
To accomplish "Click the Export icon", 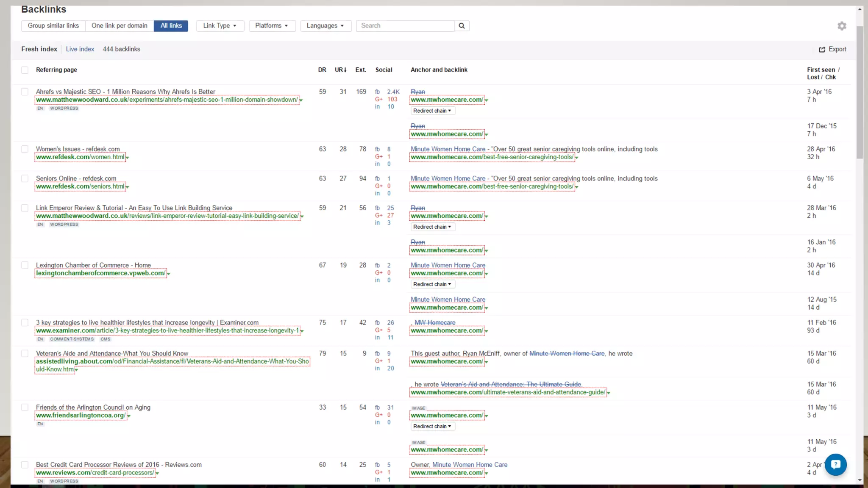I will click(822, 50).
